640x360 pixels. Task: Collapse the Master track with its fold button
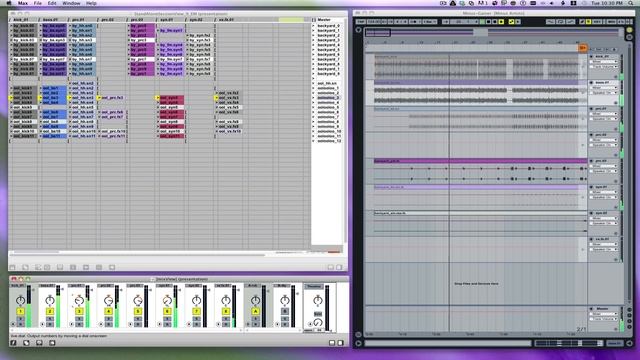coord(591,309)
